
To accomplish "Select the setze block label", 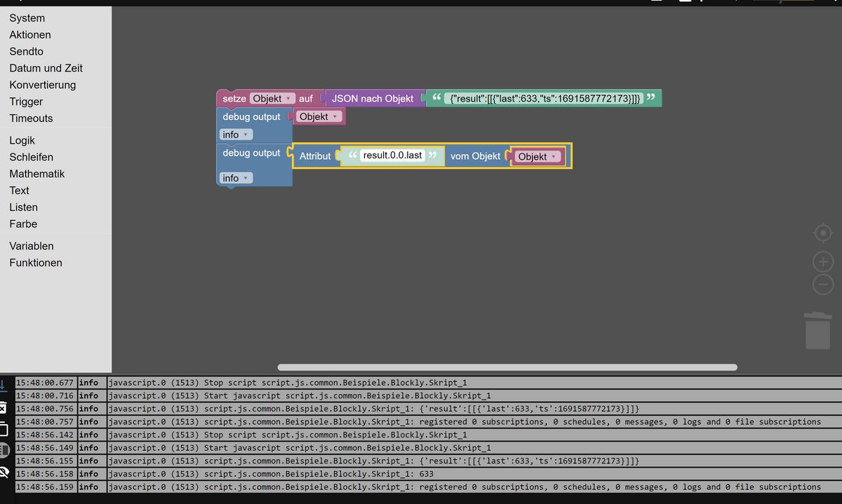I will point(234,99).
